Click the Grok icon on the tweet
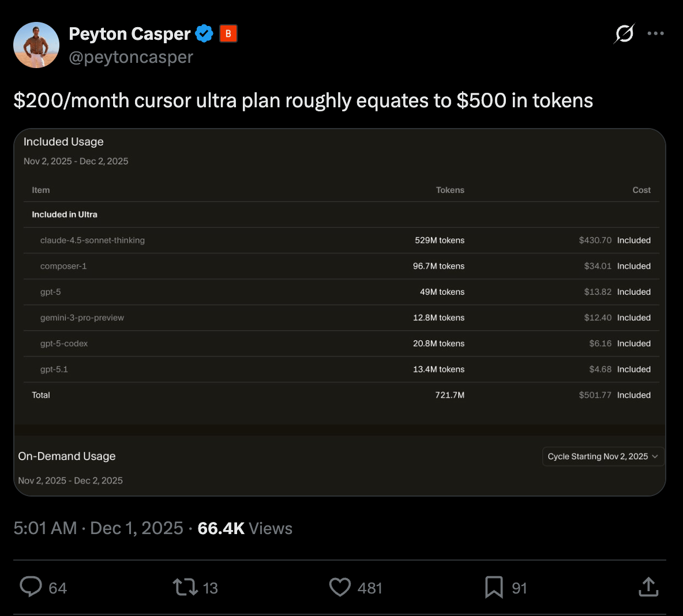This screenshot has width=683, height=616. pyautogui.click(x=624, y=33)
